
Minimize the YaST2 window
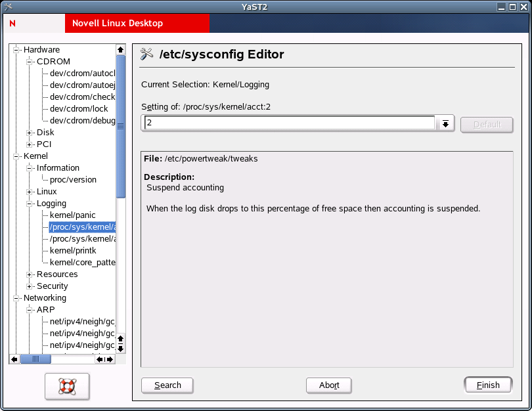click(x=502, y=7)
